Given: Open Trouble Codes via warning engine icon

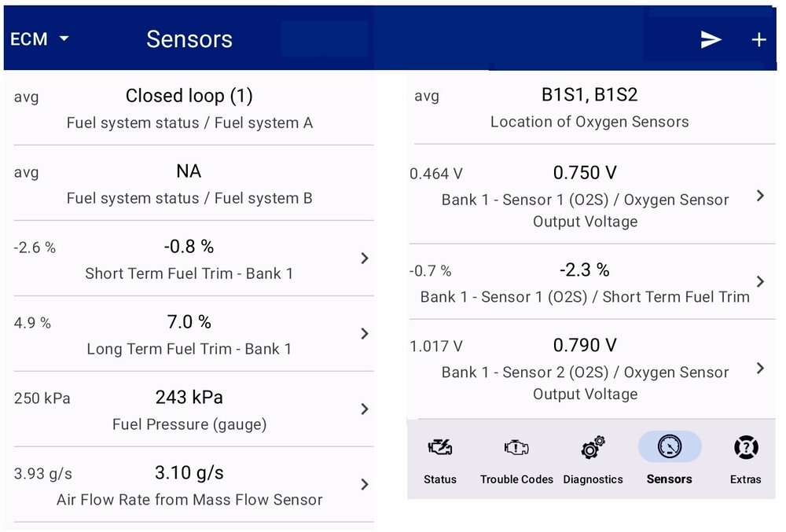Looking at the screenshot, I should coord(516,448).
